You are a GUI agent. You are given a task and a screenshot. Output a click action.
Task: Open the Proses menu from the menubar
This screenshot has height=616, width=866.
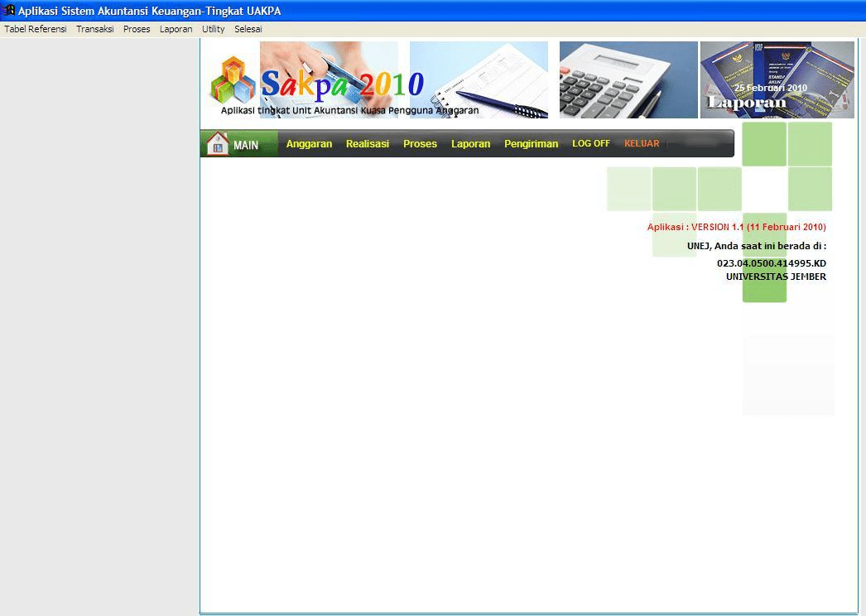137,28
